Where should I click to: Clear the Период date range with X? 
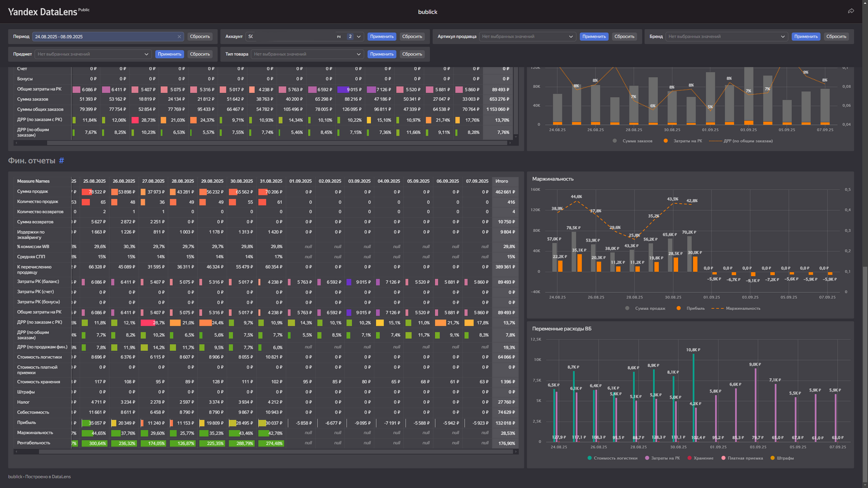tap(179, 37)
